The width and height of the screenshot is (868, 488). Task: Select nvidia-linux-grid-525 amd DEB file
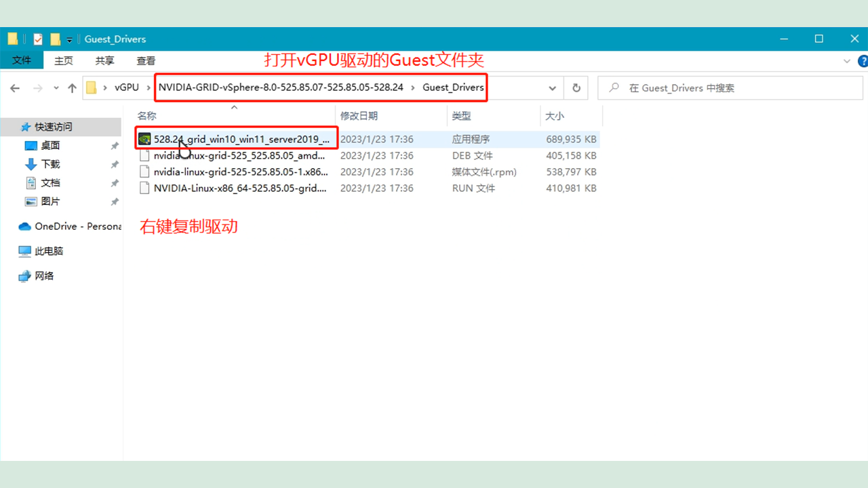point(239,155)
